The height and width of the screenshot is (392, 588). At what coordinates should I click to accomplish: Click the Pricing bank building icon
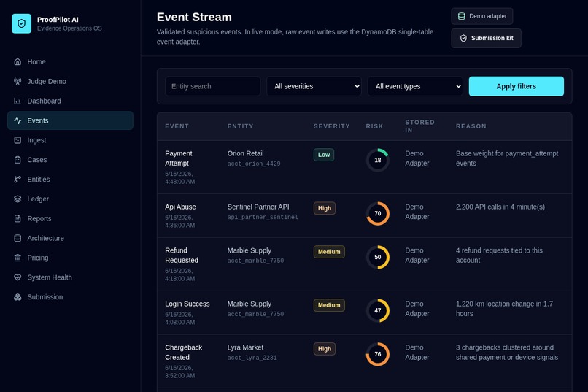click(x=18, y=258)
